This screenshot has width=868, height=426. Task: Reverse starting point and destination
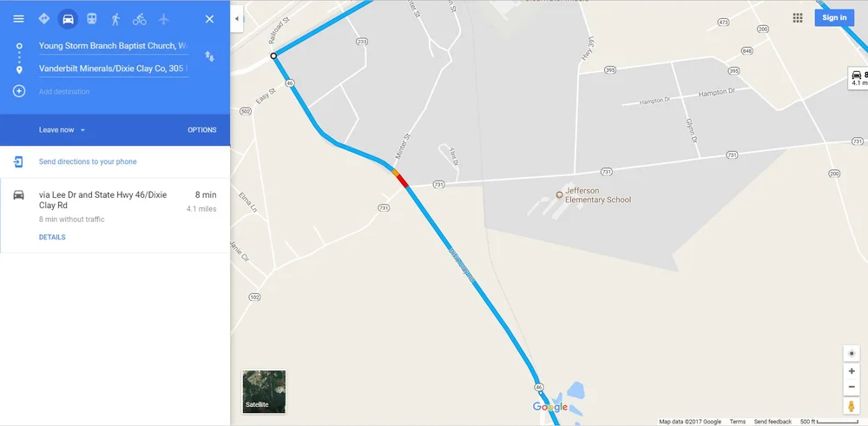209,56
